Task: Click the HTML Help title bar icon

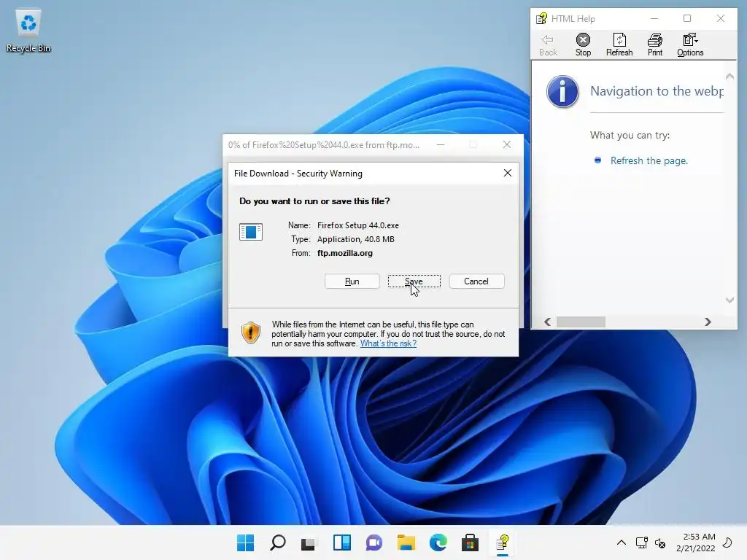Action: pyautogui.click(x=542, y=18)
